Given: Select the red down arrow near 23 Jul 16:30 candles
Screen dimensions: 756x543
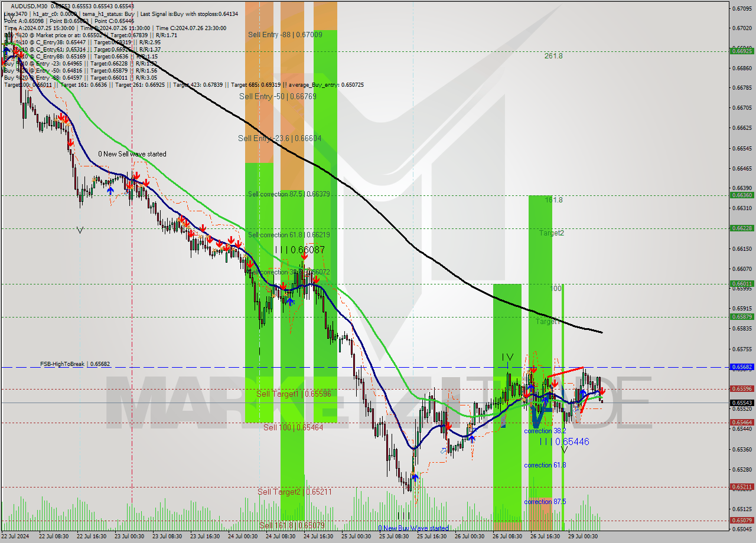Looking at the screenshot, I should pyautogui.click(x=204, y=228).
